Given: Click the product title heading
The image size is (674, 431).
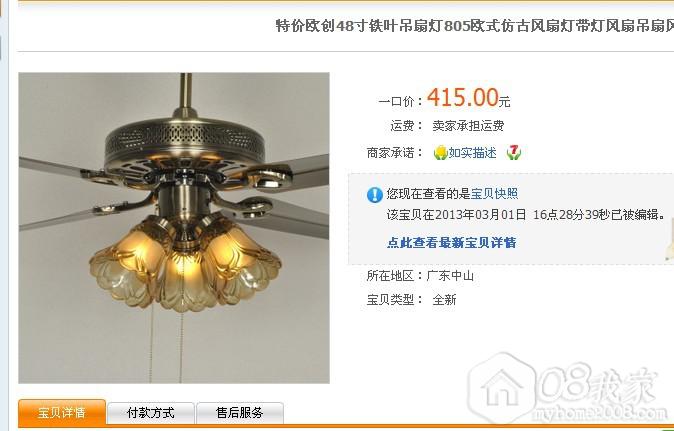Looking at the screenshot, I should (x=475, y=26).
